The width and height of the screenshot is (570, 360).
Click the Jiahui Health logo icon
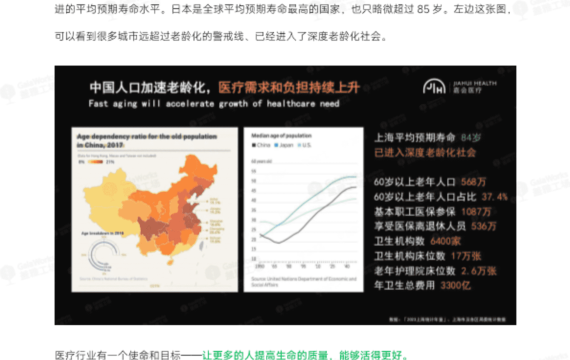pos(434,87)
